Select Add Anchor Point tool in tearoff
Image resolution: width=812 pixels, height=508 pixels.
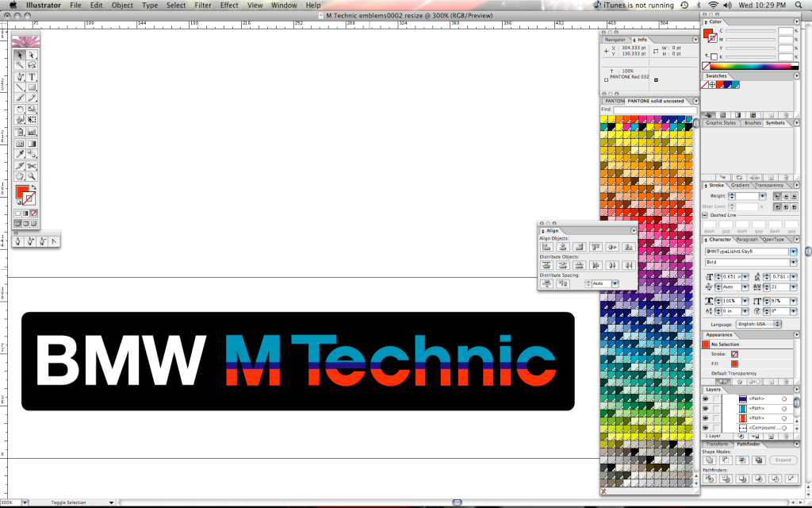(30, 241)
